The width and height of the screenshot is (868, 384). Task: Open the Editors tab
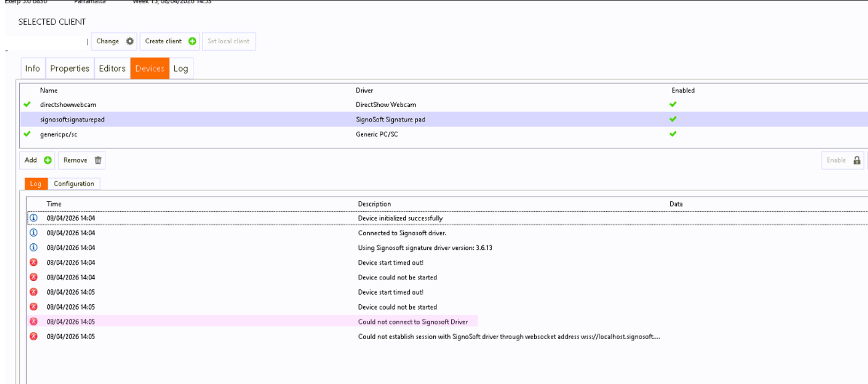pyautogui.click(x=112, y=68)
